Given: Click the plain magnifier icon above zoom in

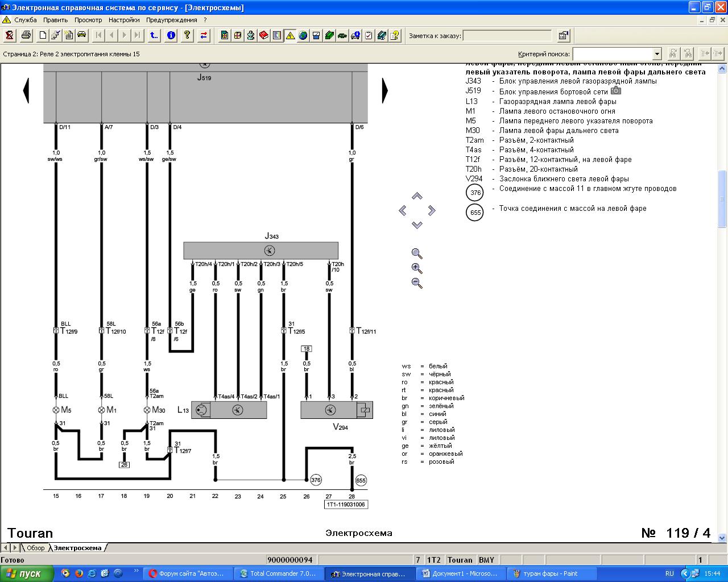Looking at the screenshot, I should point(417,253).
